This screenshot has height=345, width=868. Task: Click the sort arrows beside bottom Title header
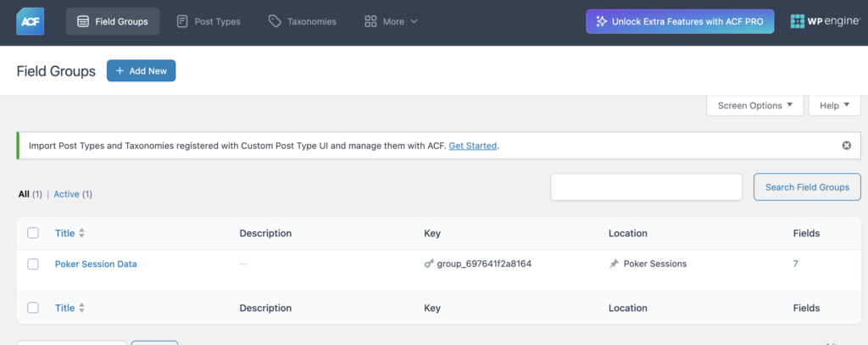click(x=82, y=309)
